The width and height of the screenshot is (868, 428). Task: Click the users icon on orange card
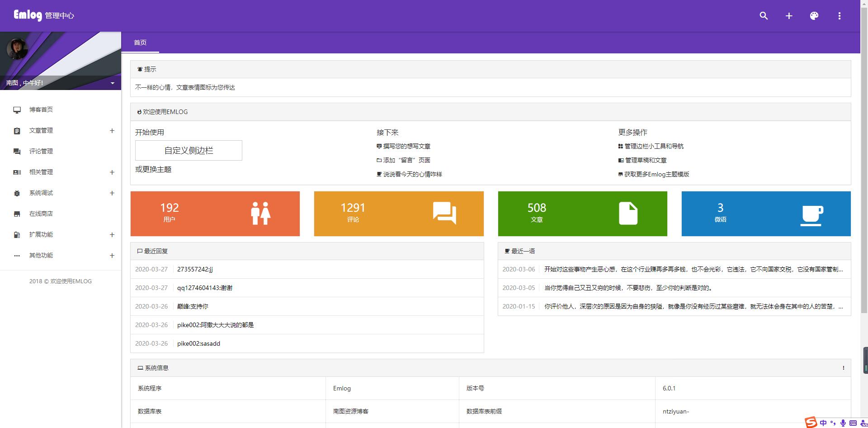(x=260, y=214)
